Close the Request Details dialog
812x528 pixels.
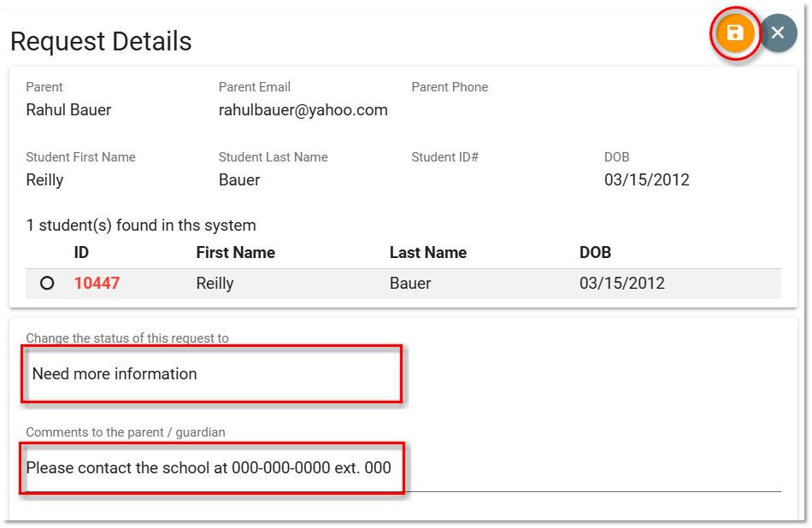point(778,33)
